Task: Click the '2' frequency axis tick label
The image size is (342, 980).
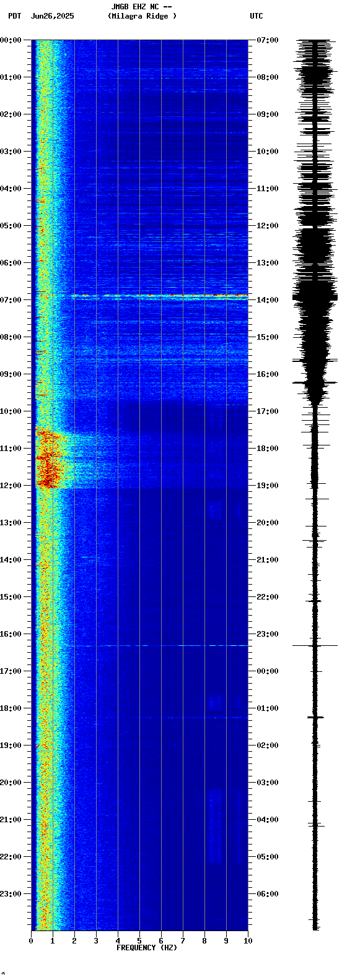Action: [x=74, y=941]
